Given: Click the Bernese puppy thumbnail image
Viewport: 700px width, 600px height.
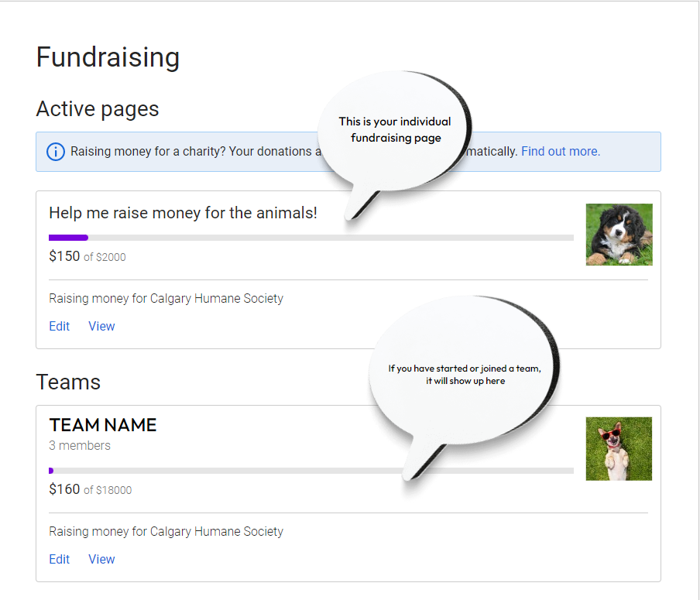Looking at the screenshot, I should pyautogui.click(x=619, y=235).
